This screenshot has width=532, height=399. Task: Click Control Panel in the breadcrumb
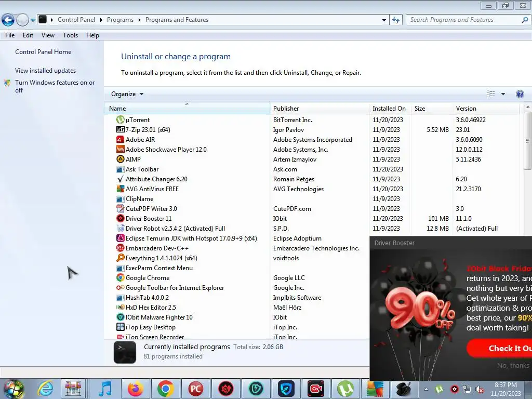76,20
